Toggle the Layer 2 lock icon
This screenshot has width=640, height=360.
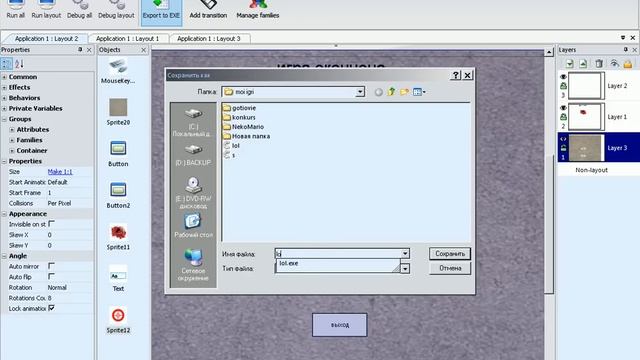(x=563, y=86)
